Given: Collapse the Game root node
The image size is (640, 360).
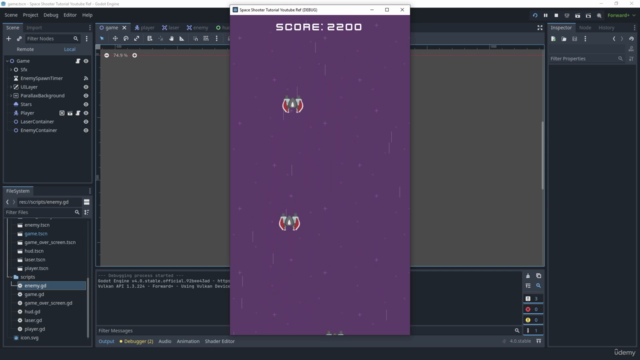Looking at the screenshot, I should [7, 61].
